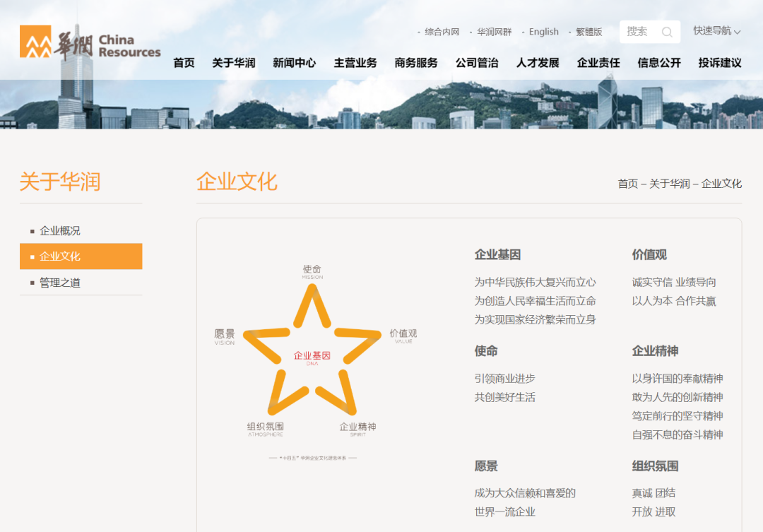763x532 pixels.
Task: Click the 关于华润 sidebar heading
Action: coord(60,182)
